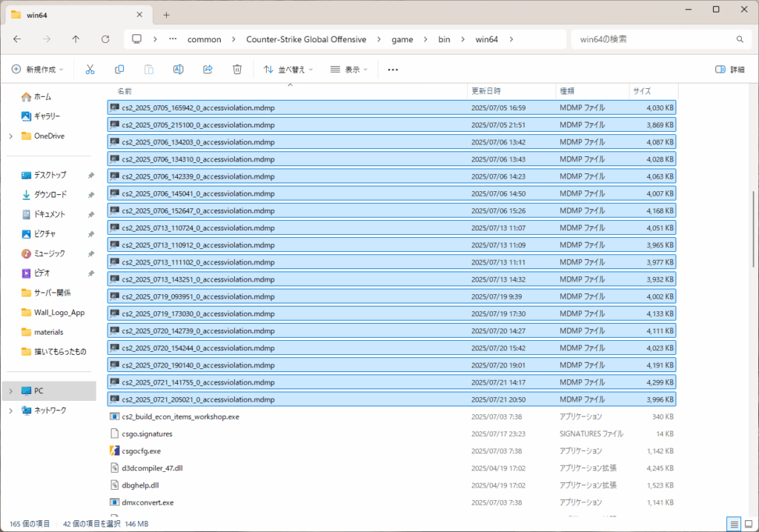Select the csgo.signatures file
The height and width of the screenshot is (532, 759).
[x=391, y=433]
